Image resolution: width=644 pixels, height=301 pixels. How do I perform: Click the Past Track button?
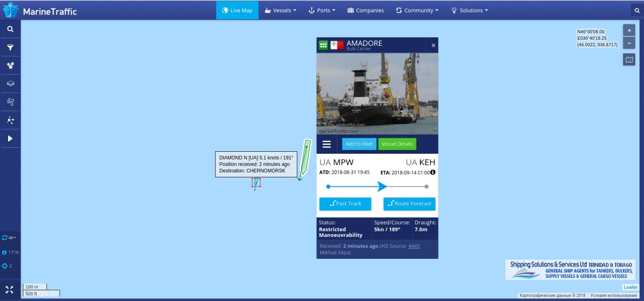click(345, 204)
